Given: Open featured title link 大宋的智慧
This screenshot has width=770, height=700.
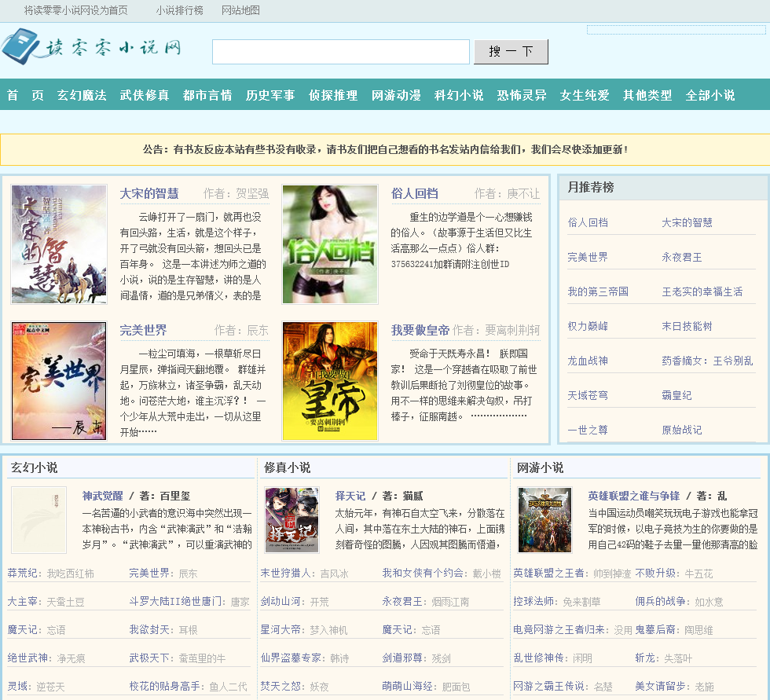Looking at the screenshot, I should point(149,193).
